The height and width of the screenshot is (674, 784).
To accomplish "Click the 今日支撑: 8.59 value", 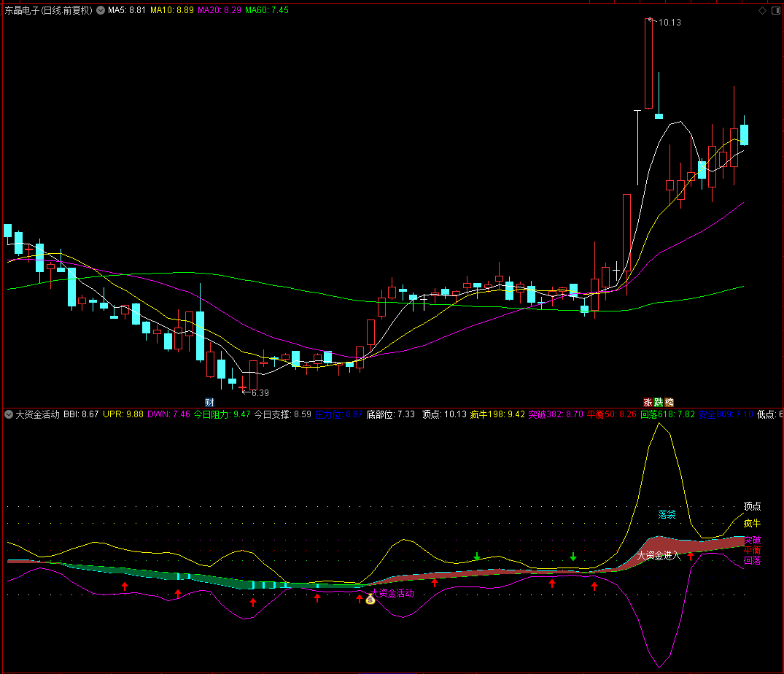I will click(282, 414).
